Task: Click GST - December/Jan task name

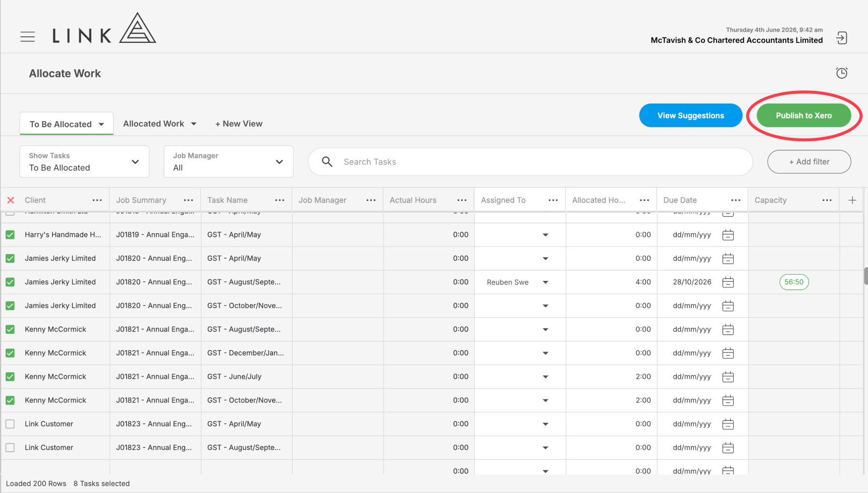Action: (245, 353)
